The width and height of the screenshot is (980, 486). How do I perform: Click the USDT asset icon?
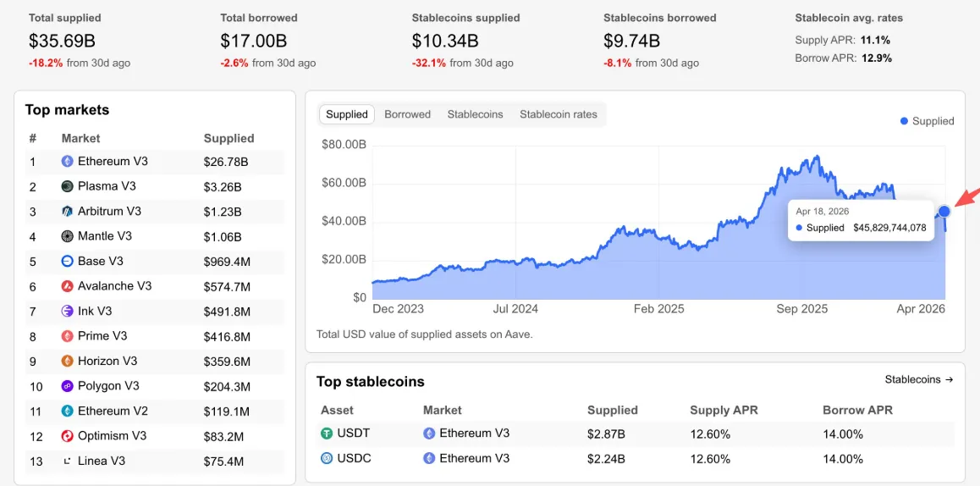327,434
